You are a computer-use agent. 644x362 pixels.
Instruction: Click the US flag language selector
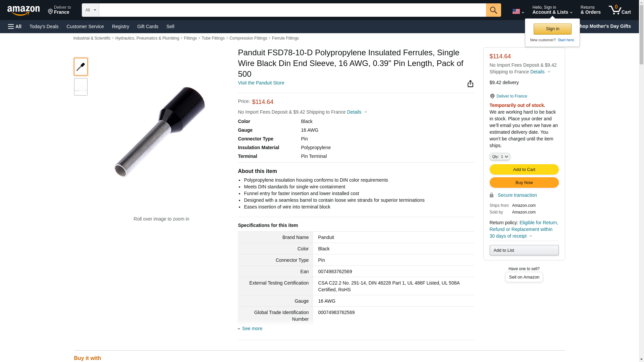(518, 11)
